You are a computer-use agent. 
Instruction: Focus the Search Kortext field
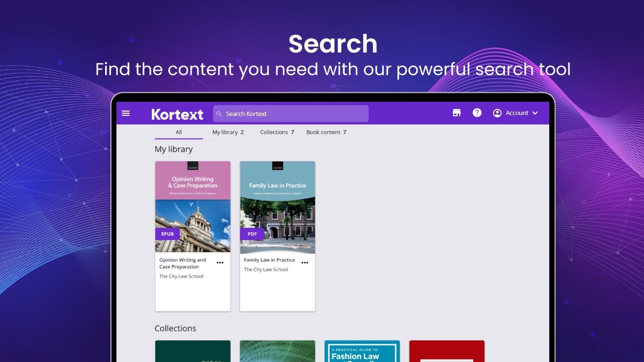(291, 114)
